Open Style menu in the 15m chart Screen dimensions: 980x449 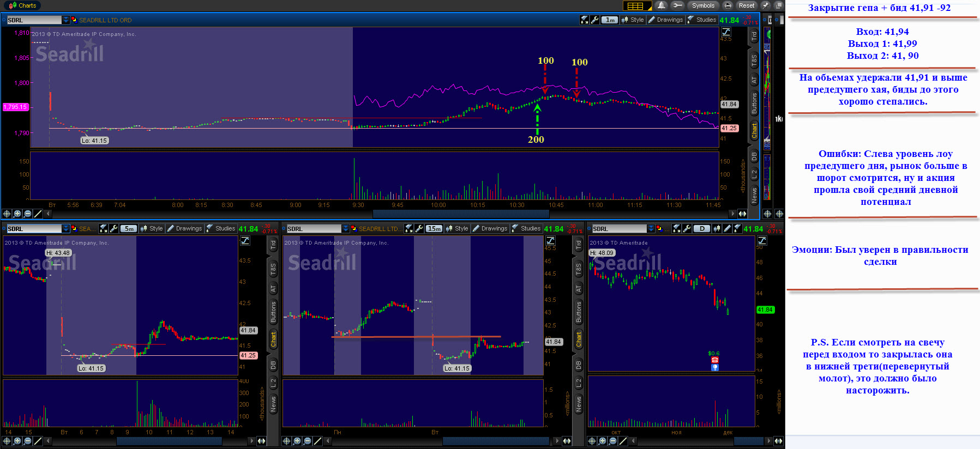[457, 229]
